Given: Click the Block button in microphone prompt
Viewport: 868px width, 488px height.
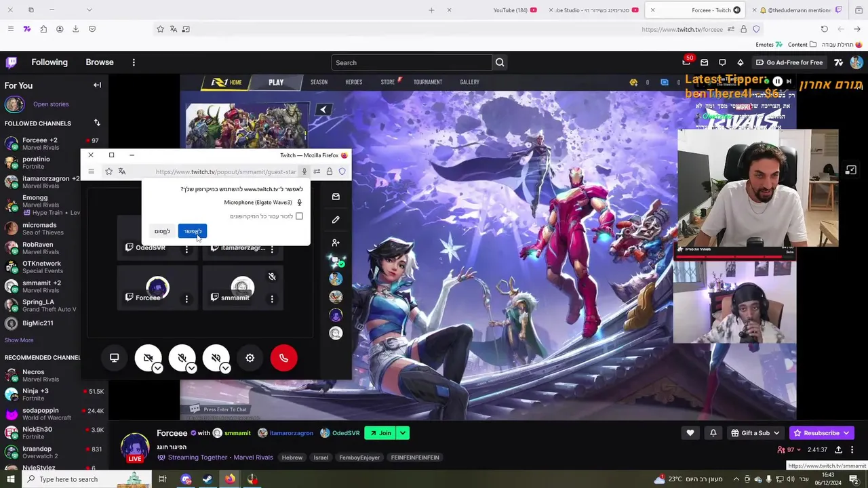Looking at the screenshot, I should pyautogui.click(x=162, y=231).
